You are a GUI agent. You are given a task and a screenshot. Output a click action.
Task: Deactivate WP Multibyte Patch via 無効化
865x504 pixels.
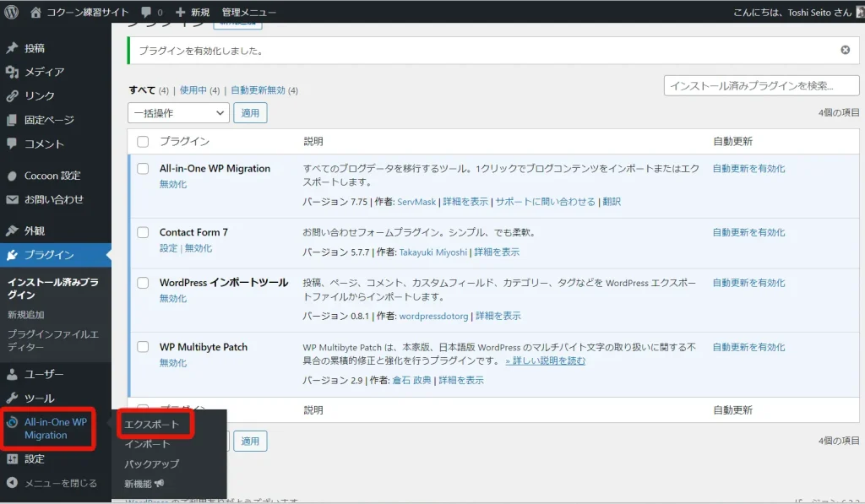[173, 363]
